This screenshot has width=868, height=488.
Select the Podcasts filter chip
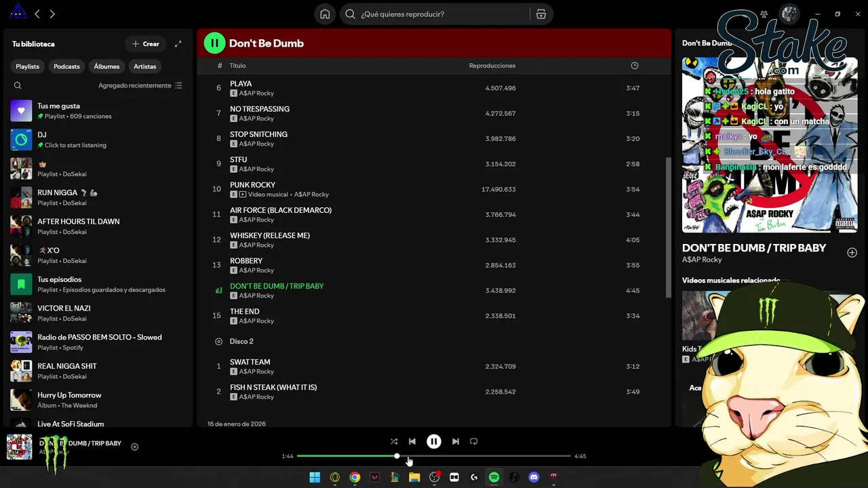(66, 66)
